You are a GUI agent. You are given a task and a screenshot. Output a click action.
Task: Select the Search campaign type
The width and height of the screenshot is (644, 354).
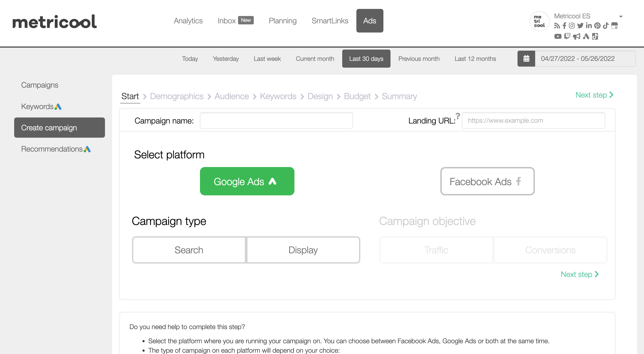pyautogui.click(x=189, y=250)
